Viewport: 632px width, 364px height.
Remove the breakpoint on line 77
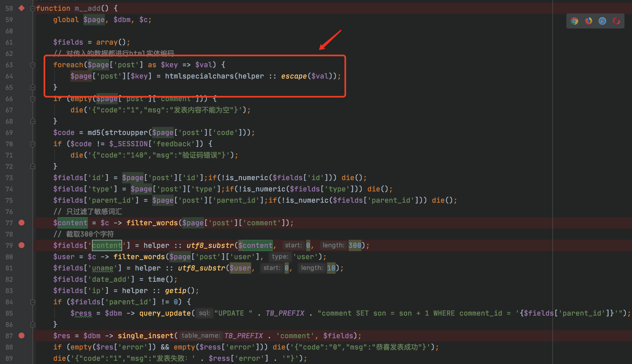(x=22, y=223)
